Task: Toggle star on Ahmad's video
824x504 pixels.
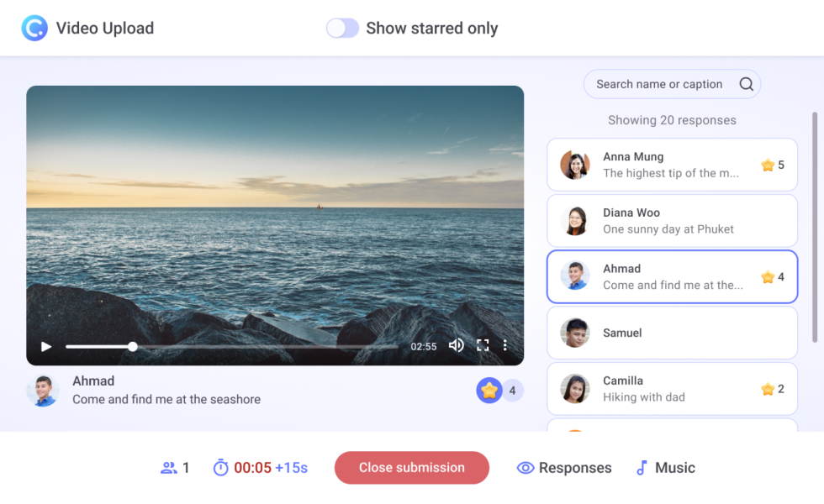Action: [489, 391]
